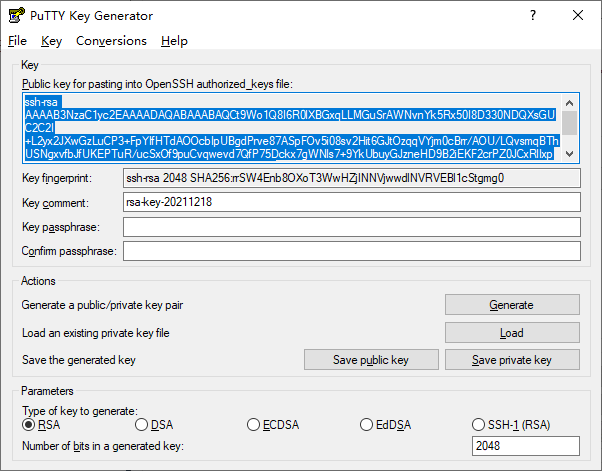The image size is (602, 471).
Task: Click the question mark help button
Action: [533, 15]
